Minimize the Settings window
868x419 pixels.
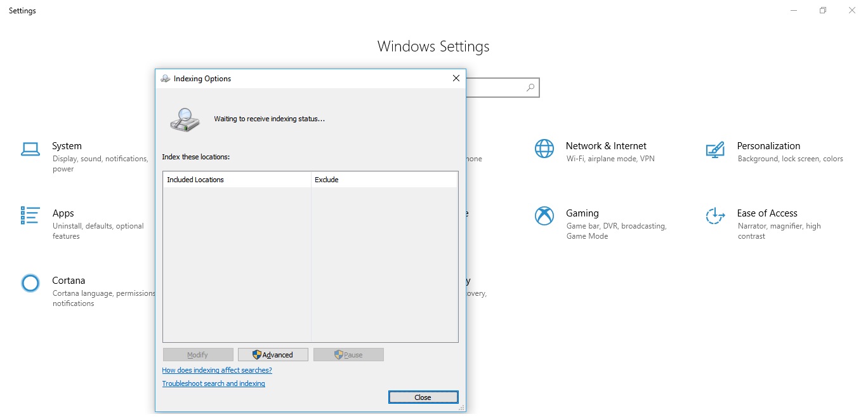click(794, 10)
